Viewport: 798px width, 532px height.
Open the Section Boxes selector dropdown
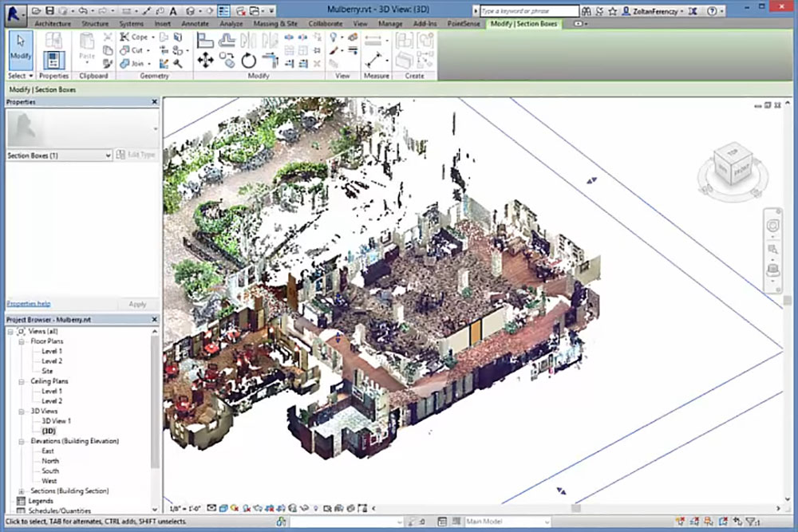click(x=110, y=156)
